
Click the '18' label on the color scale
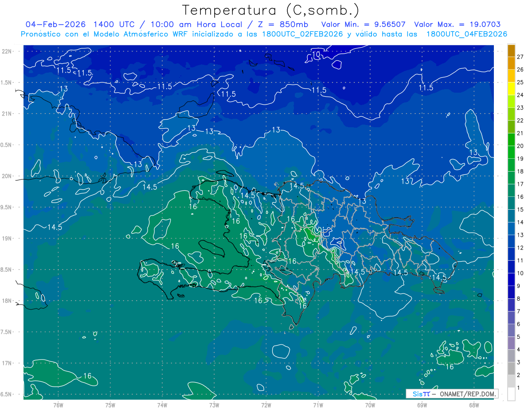point(520,171)
